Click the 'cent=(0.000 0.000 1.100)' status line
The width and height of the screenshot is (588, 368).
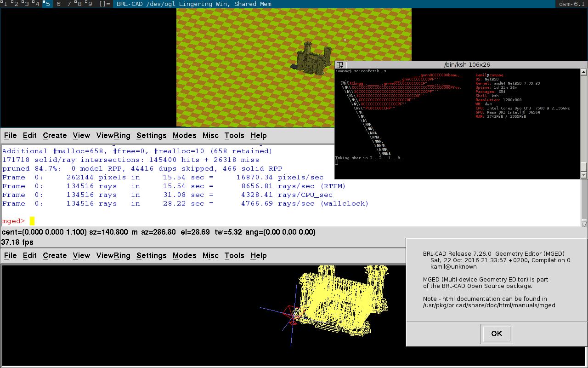[x=158, y=232]
